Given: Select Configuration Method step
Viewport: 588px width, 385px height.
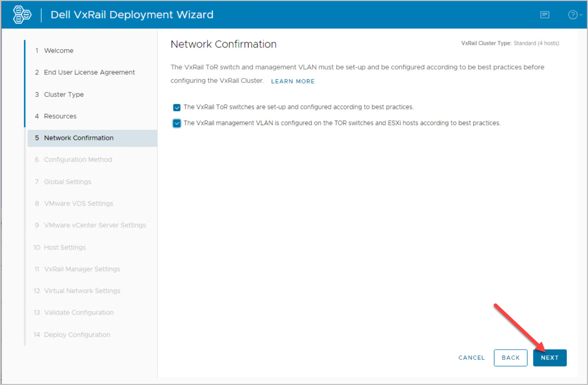Looking at the screenshot, I should tap(78, 160).
